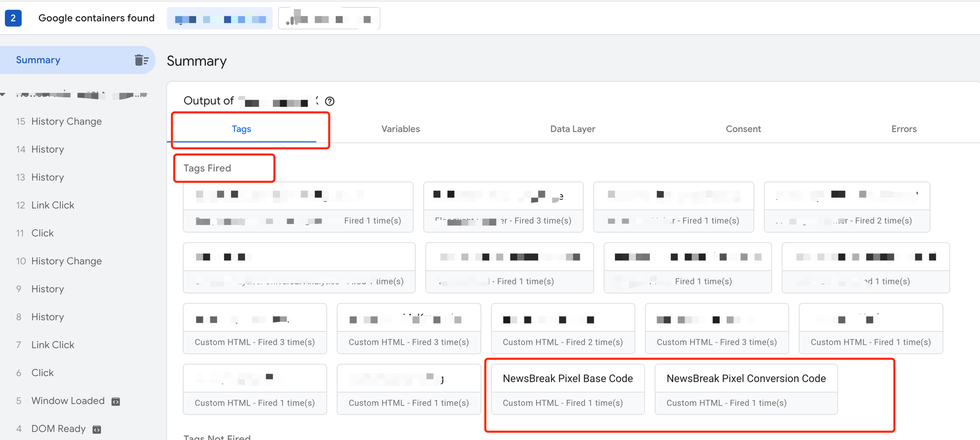
Task: Open NewsBreak Pixel Base Code tag details
Action: click(567, 378)
